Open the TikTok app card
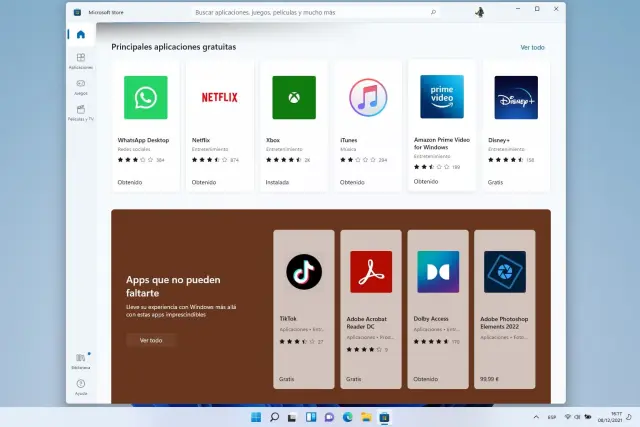 [x=304, y=310]
